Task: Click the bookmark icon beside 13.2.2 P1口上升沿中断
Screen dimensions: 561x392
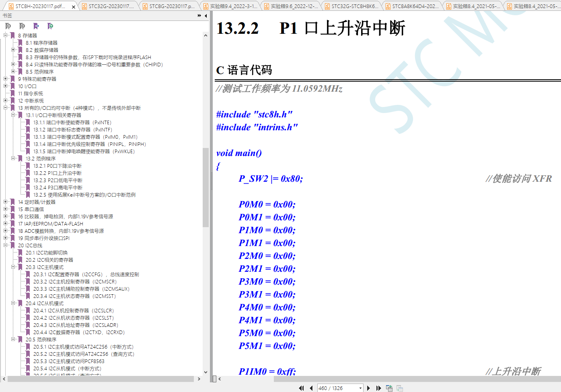Action: [x=28, y=173]
